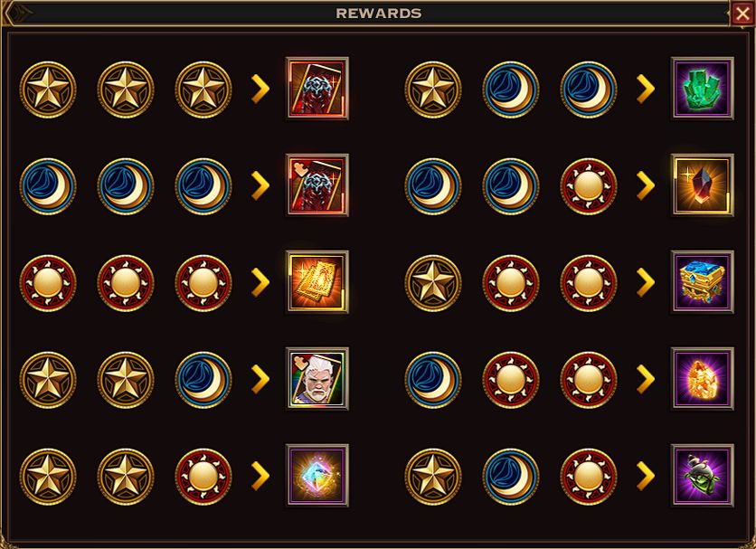Click the dark red gem reward with gold glow
The width and height of the screenshot is (756, 549).
(x=703, y=185)
